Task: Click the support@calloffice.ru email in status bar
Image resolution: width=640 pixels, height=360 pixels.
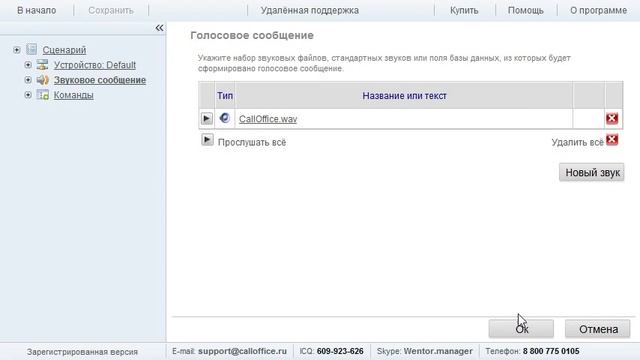Action: 242,351
